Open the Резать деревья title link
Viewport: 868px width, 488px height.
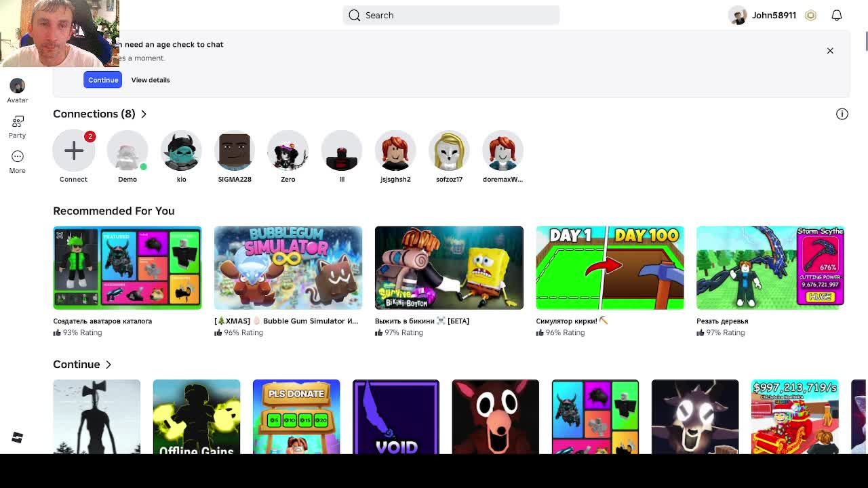722,321
